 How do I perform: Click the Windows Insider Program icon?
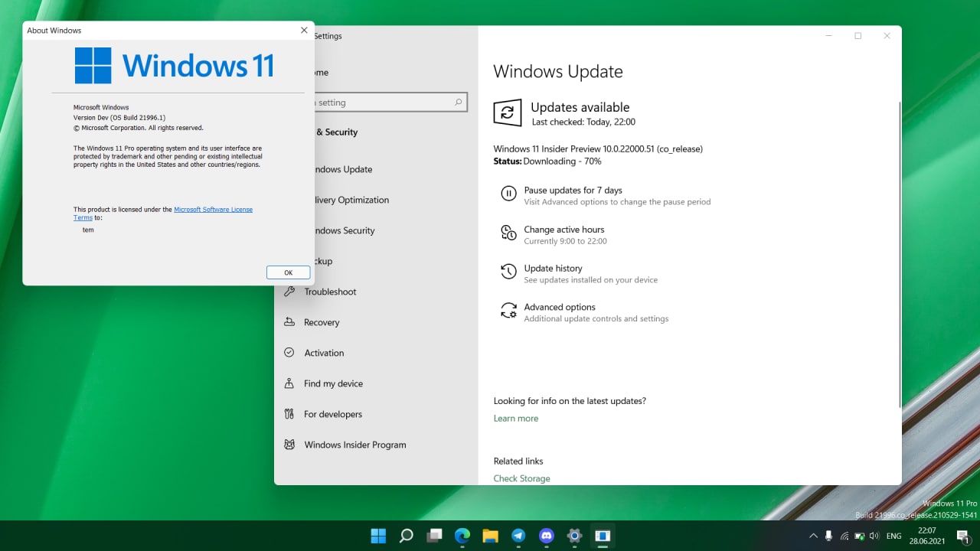point(289,445)
